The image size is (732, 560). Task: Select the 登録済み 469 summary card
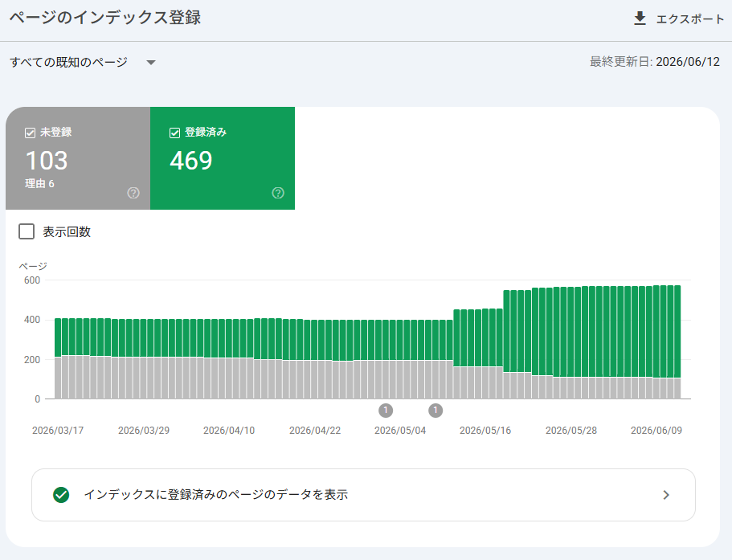pyautogui.click(x=223, y=158)
